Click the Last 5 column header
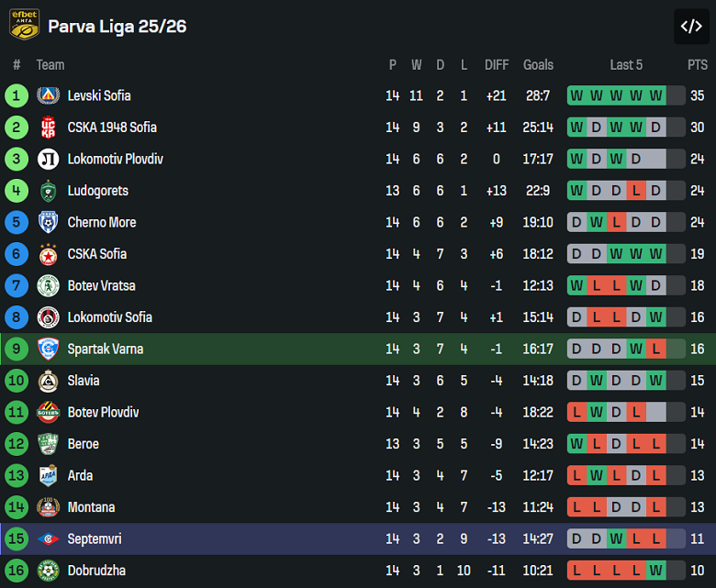This screenshot has height=588, width=716. [626, 65]
